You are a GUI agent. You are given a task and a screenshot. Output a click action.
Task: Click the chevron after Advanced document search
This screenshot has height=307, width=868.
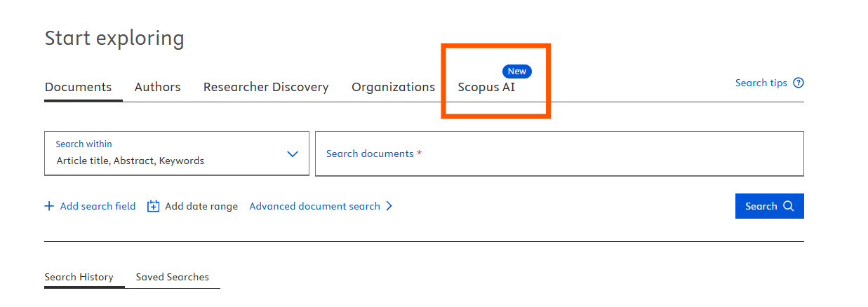(x=389, y=206)
